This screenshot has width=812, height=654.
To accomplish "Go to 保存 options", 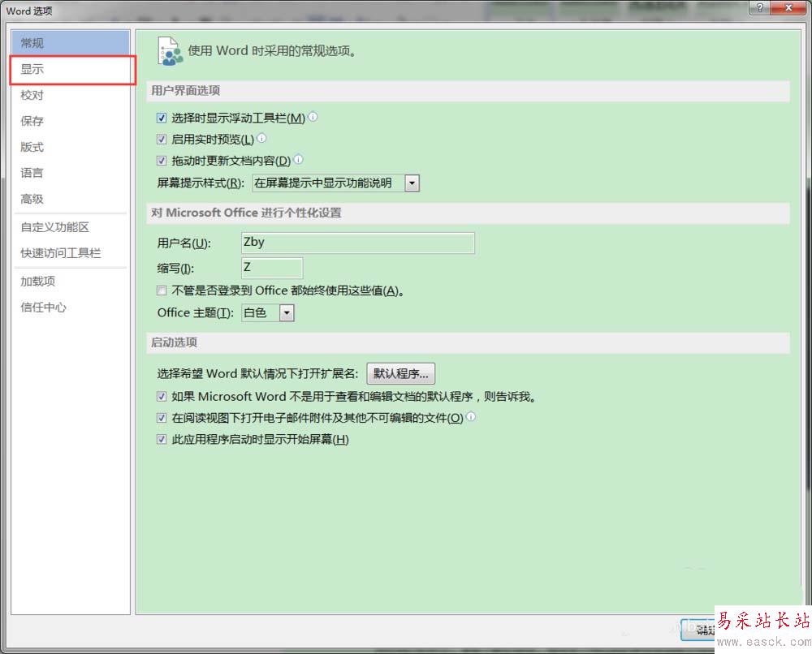I will (x=71, y=121).
